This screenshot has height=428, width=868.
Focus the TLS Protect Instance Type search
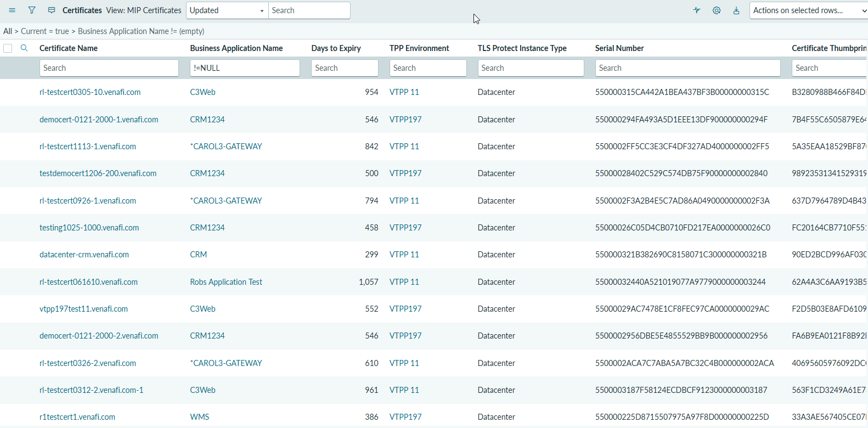coord(531,68)
